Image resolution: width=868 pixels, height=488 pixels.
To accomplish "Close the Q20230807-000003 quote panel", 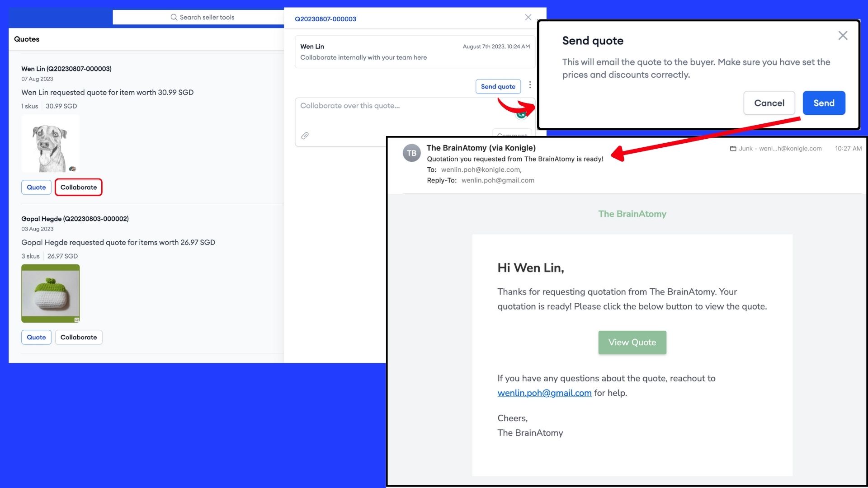I will pos(527,16).
